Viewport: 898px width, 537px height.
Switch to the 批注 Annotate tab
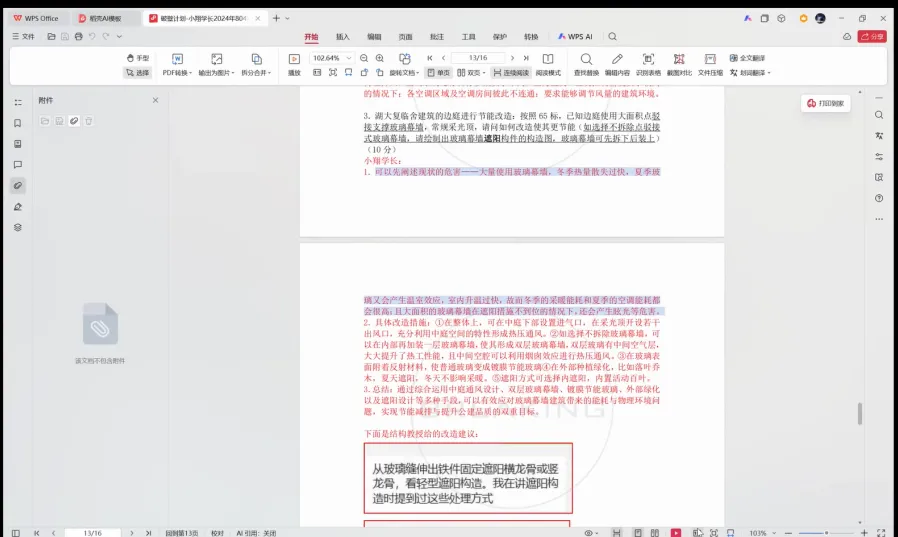tap(437, 37)
